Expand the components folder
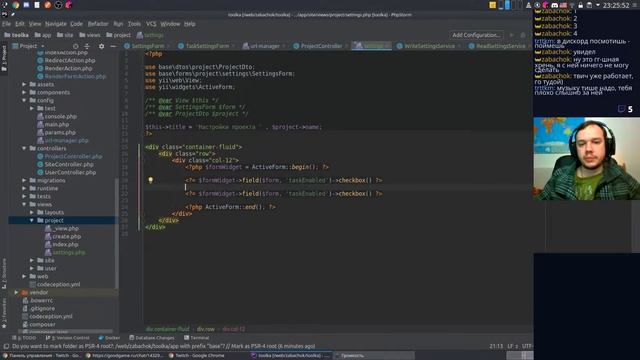Screen dimensions: 640x360 (x=24, y=93)
